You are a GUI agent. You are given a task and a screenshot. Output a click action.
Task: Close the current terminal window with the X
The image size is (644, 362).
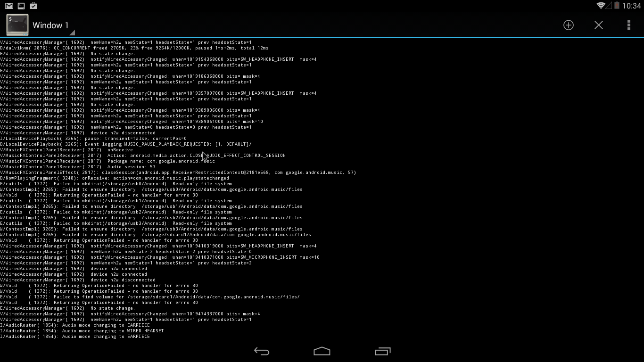(598, 25)
